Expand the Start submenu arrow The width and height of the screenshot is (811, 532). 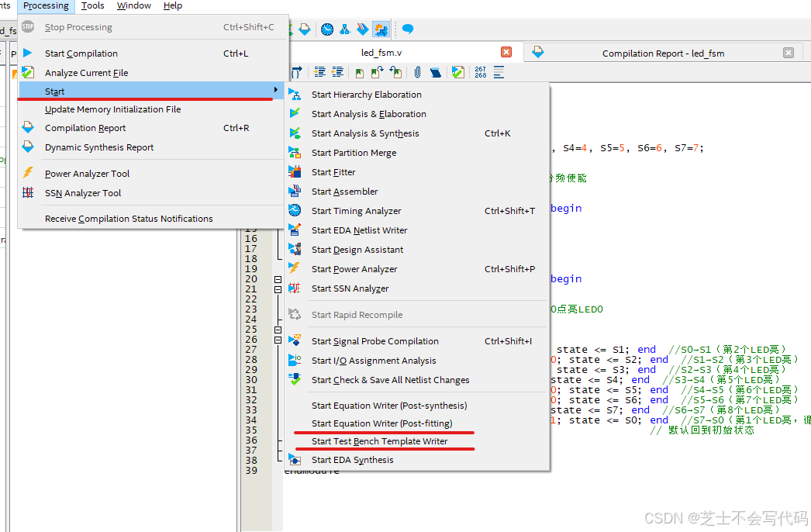276,90
